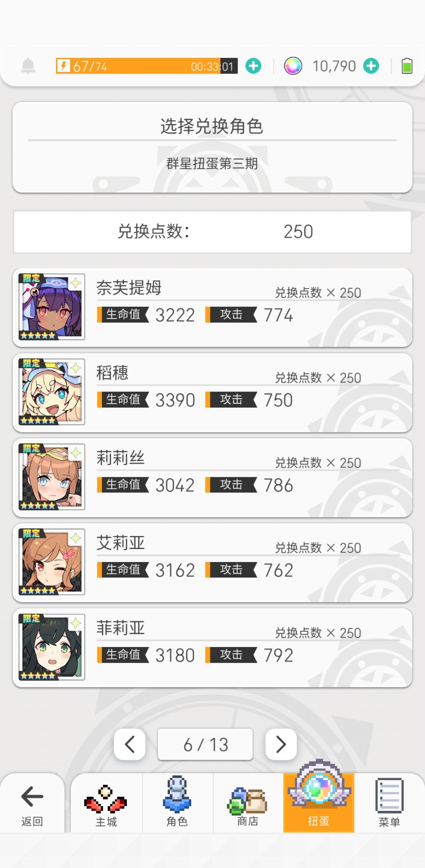Go to previous page arrow
Viewport: 425px width, 868px height.
click(x=130, y=744)
